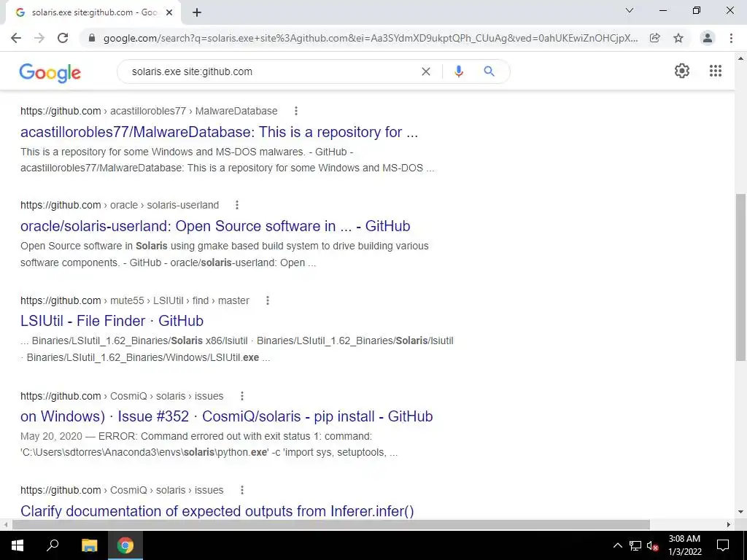Open Chrome three-dot menu
This screenshot has height=560, width=747.
(731, 38)
